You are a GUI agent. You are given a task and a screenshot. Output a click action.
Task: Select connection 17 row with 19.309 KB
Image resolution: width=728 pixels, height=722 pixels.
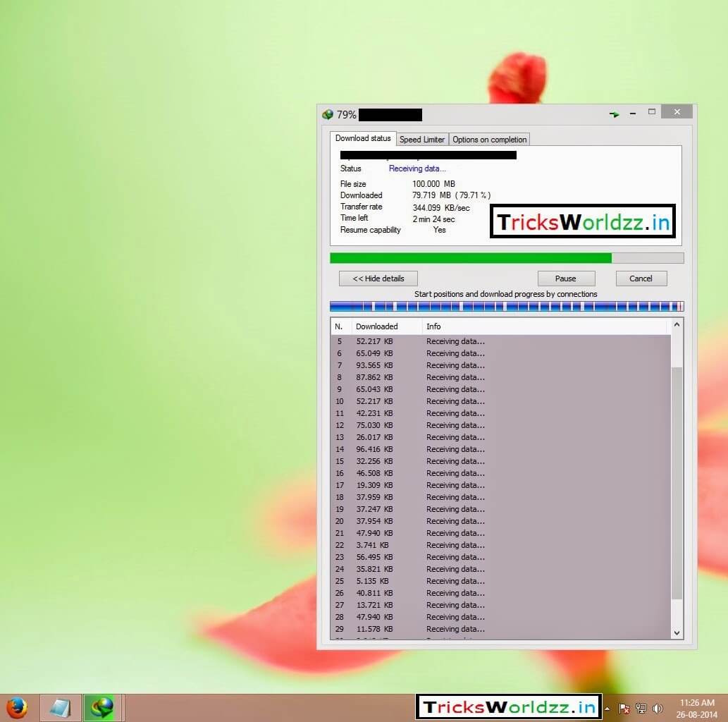(502, 486)
